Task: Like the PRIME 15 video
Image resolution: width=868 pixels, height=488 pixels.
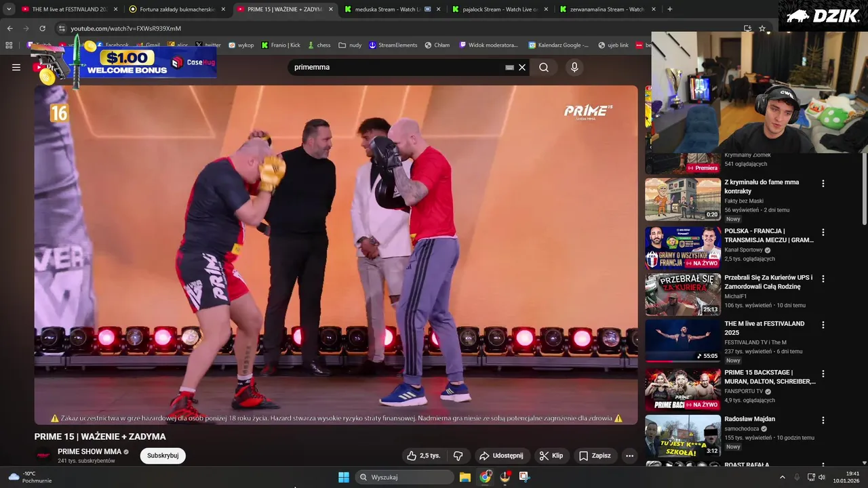Action: 423,455
